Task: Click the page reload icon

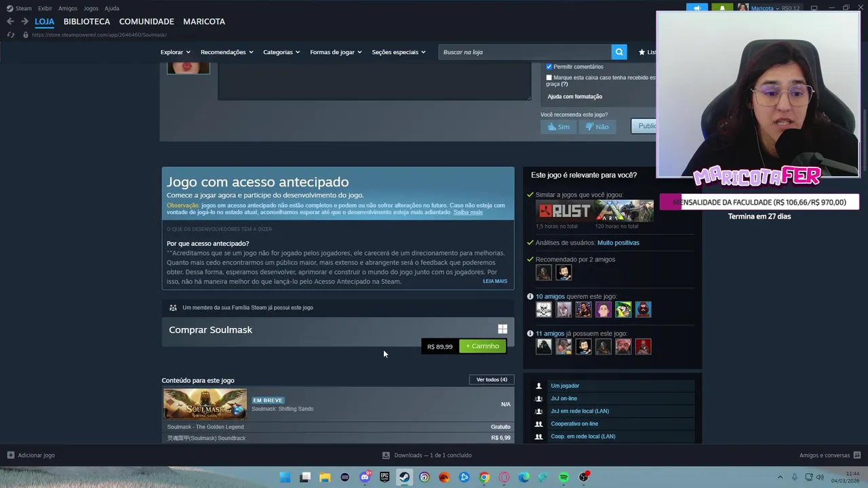Action: pyautogui.click(x=10, y=35)
